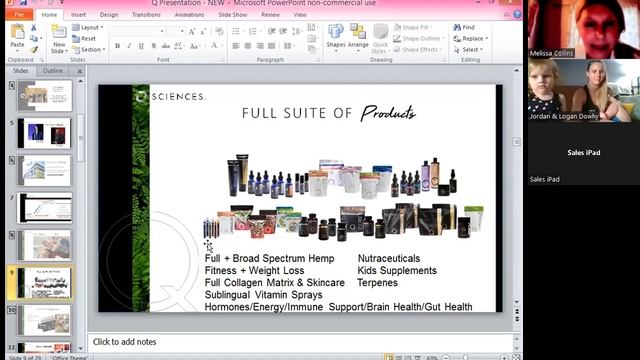Toggle Strikethrough formatting
This screenshot has width=640, height=360.
[166, 46]
